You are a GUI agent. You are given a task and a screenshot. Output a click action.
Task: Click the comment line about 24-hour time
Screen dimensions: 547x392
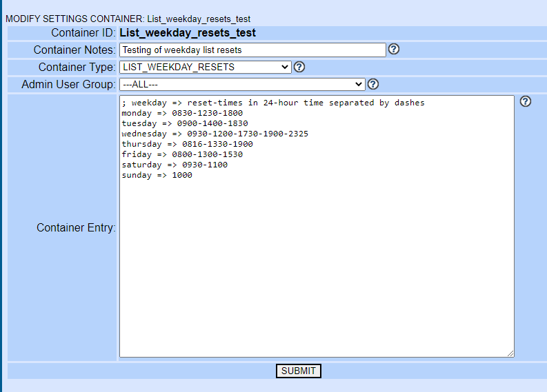click(x=273, y=103)
